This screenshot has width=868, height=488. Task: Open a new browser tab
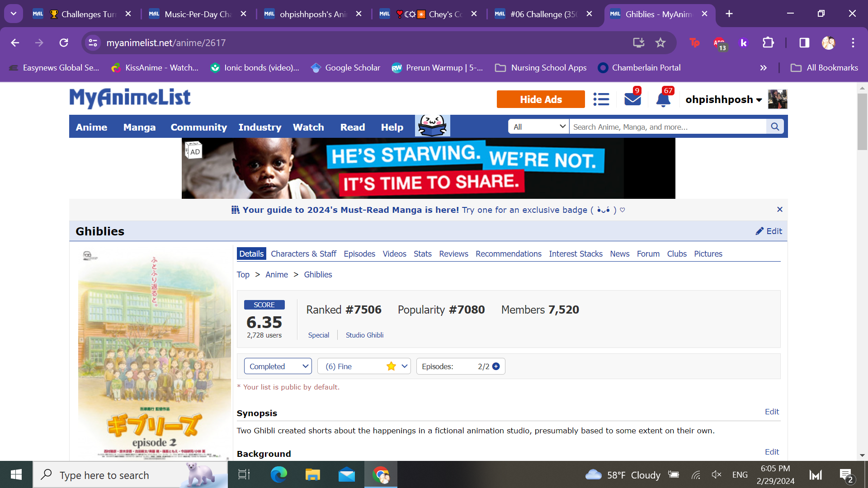pyautogui.click(x=729, y=14)
